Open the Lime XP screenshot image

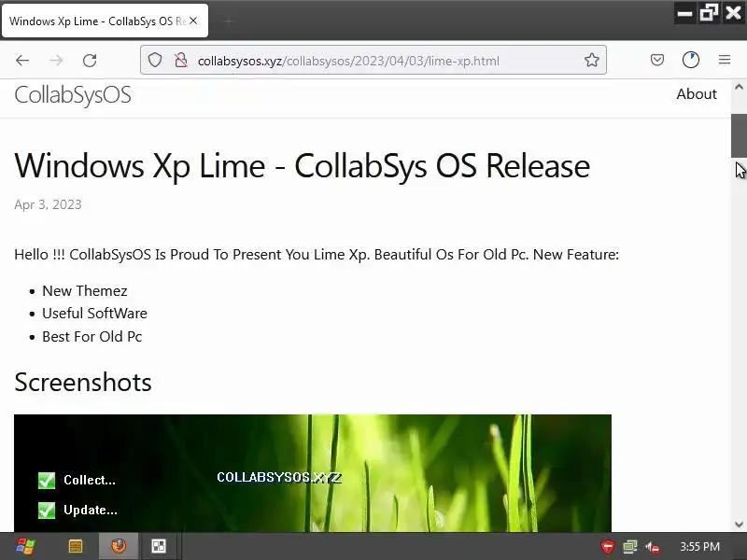click(313, 473)
